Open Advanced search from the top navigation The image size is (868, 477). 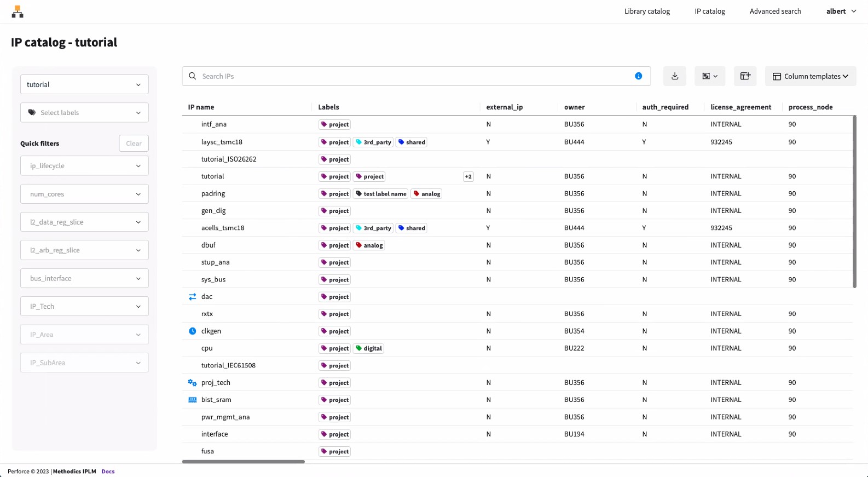pos(775,12)
